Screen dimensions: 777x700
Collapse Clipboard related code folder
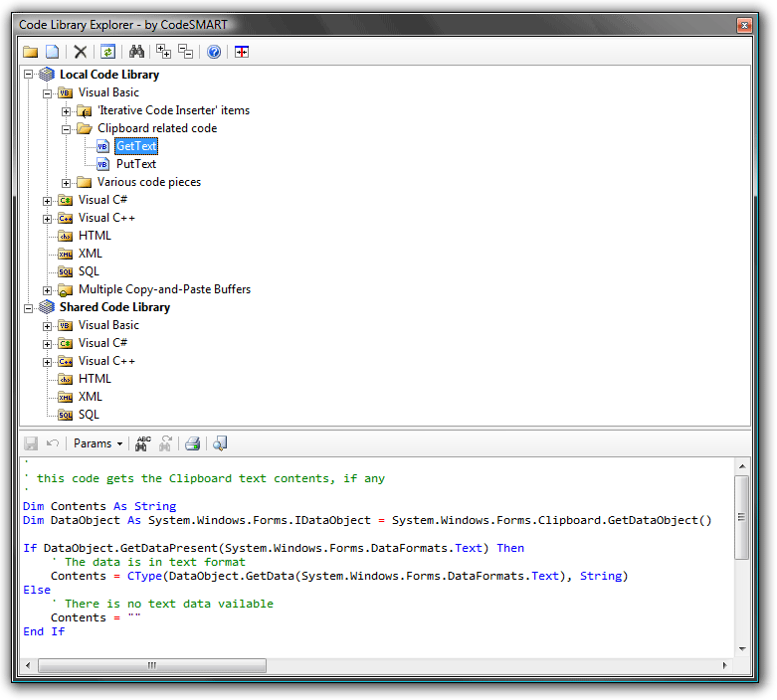click(66, 129)
